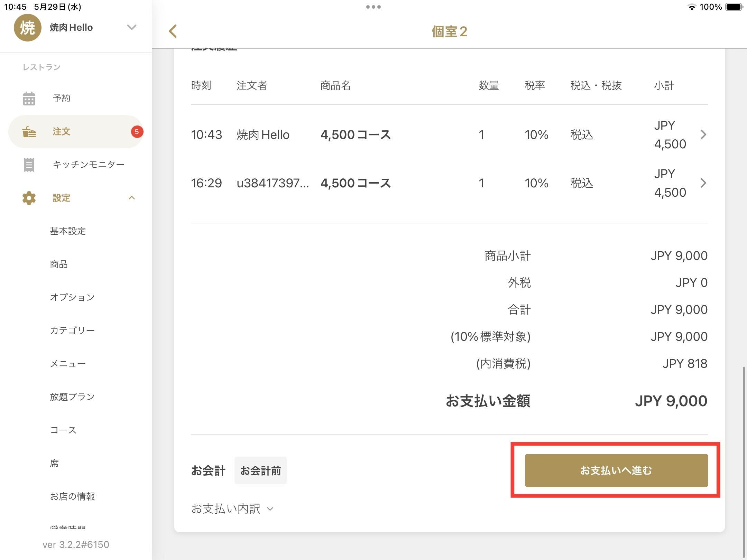Click the battery status icon

(735, 7)
